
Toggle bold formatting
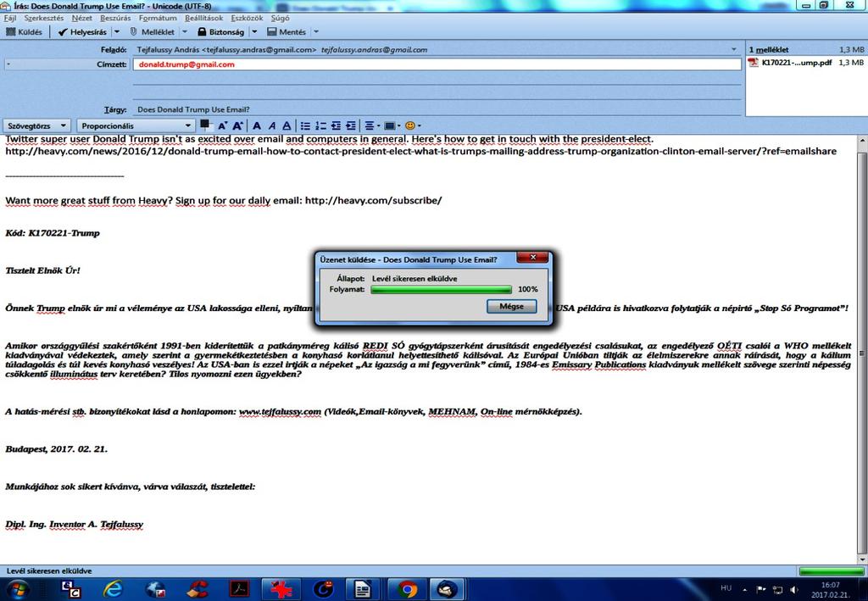click(257, 126)
